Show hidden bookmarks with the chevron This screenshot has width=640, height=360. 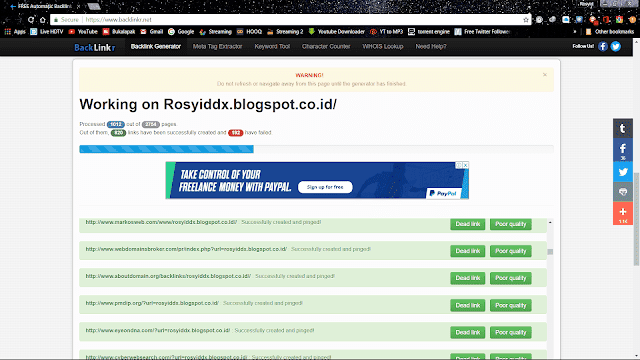(x=575, y=31)
